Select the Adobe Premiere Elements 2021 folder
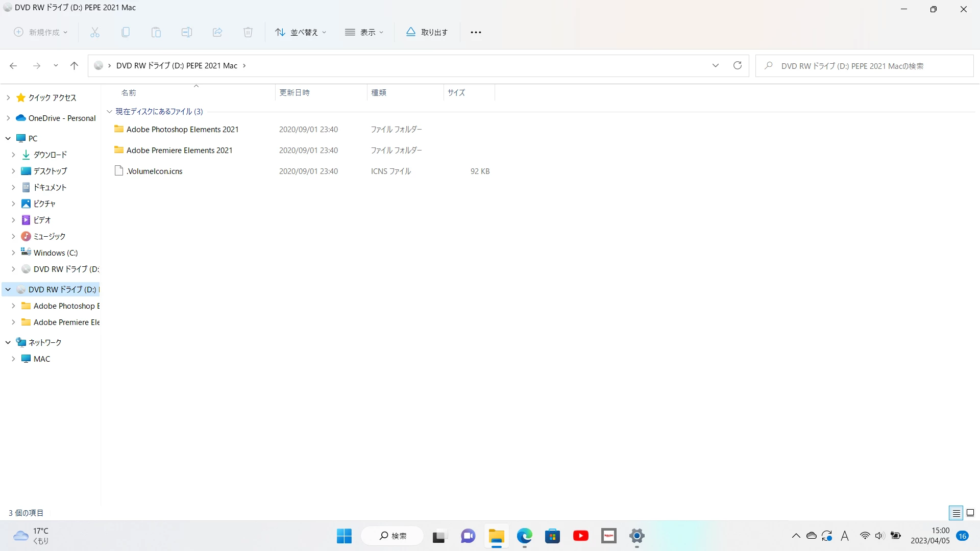The width and height of the screenshot is (980, 551). 179,150
